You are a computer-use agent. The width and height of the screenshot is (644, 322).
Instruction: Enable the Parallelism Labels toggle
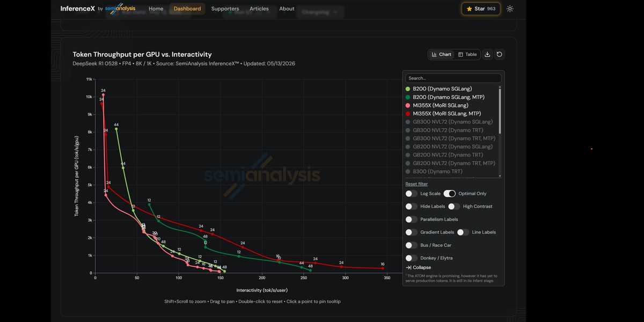412,219
